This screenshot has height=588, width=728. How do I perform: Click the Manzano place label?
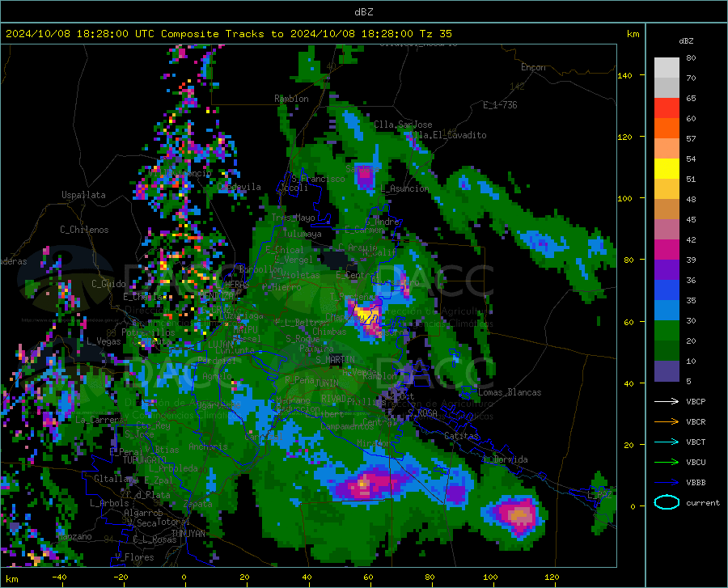(74, 536)
